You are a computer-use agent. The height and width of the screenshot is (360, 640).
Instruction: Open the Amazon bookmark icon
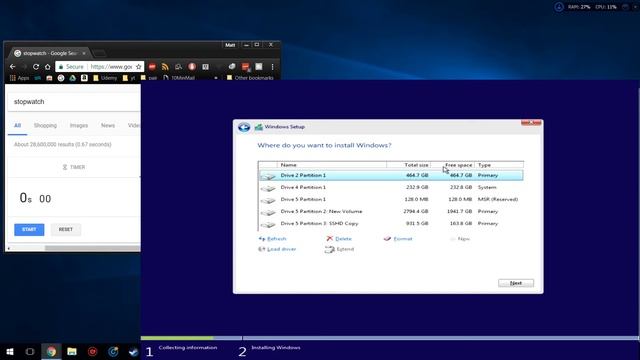click(x=84, y=78)
